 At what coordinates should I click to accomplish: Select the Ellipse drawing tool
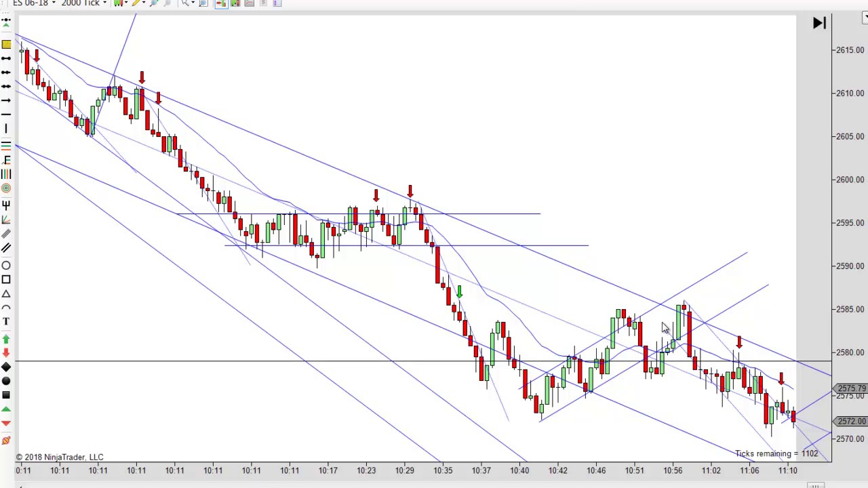click(6, 265)
